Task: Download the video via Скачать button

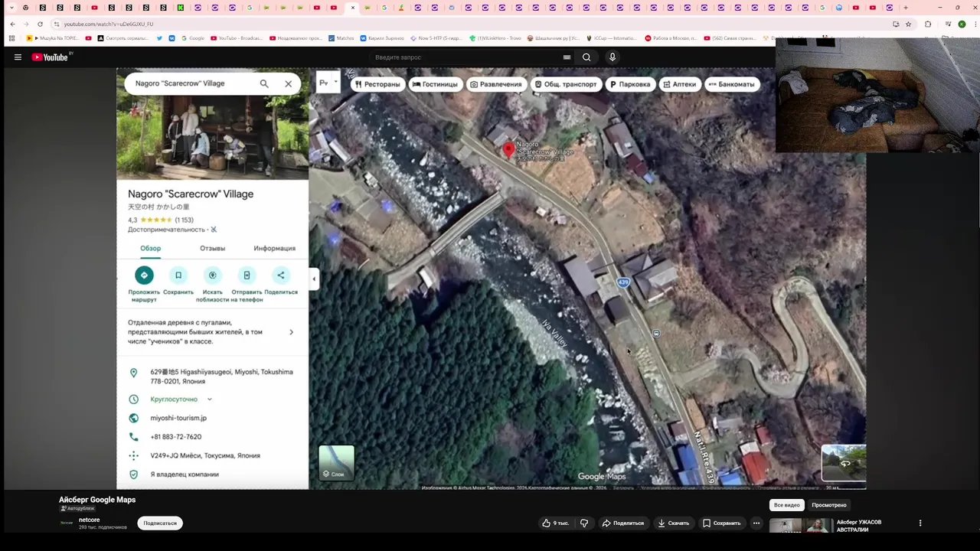Action: coord(673,523)
